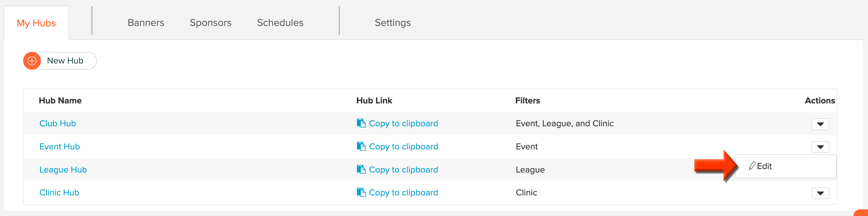This screenshot has width=868, height=216.
Task: Expand the Clinic Hub actions dropdown
Action: (820, 193)
